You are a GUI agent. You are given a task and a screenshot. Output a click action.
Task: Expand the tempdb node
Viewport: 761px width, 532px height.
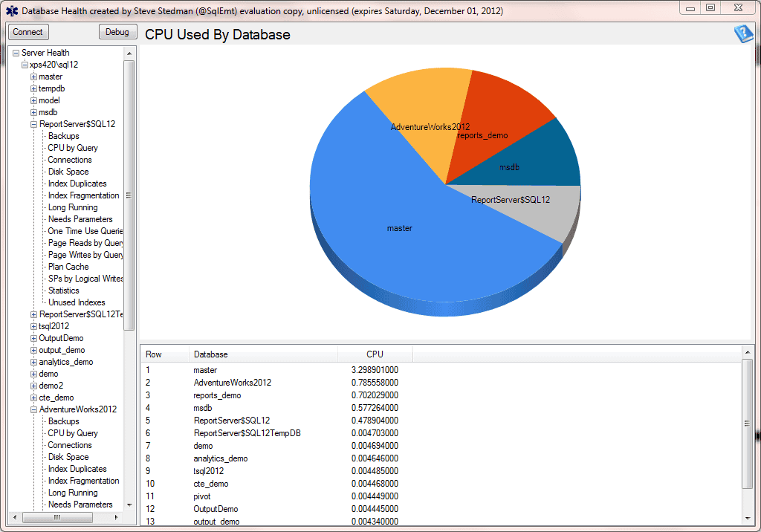tap(33, 88)
